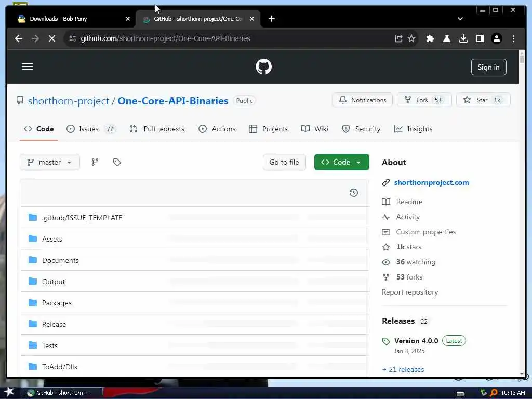Open the shorthorn-project owner link
Screen dimensions: 532x399
pyautogui.click(x=69, y=101)
